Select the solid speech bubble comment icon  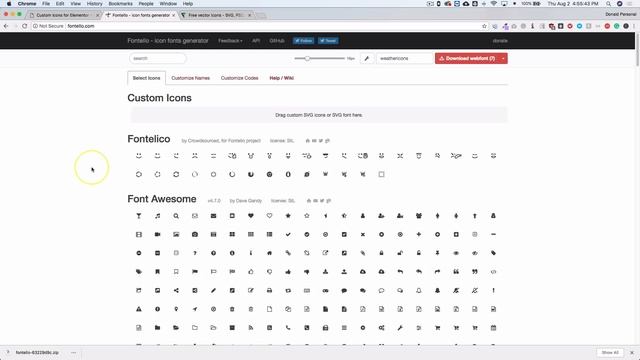[344, 291]
